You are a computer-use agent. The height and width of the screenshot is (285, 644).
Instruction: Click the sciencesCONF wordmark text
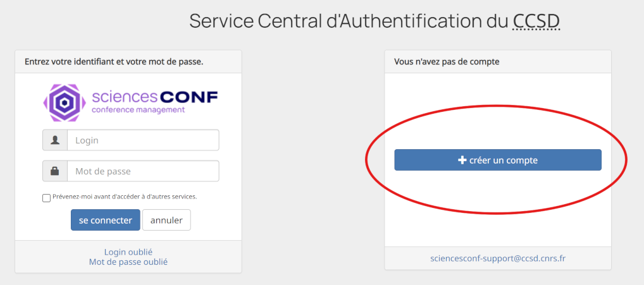click(155, 97)
